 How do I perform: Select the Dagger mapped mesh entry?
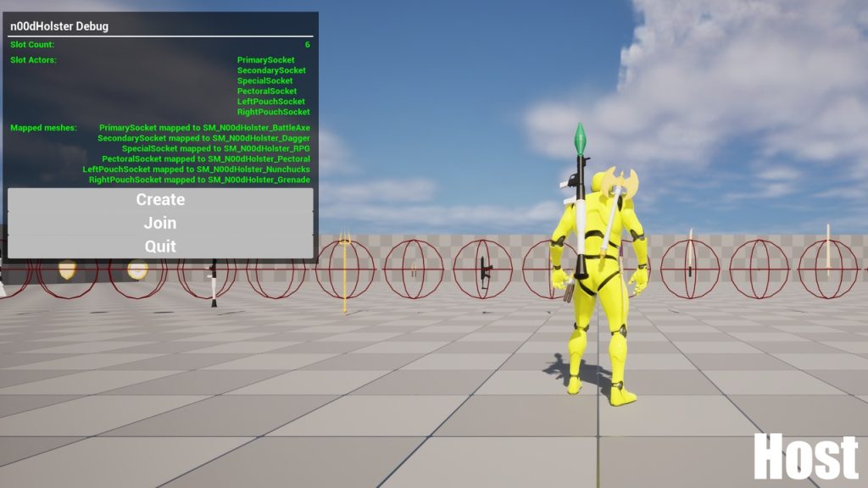point(203,137)
